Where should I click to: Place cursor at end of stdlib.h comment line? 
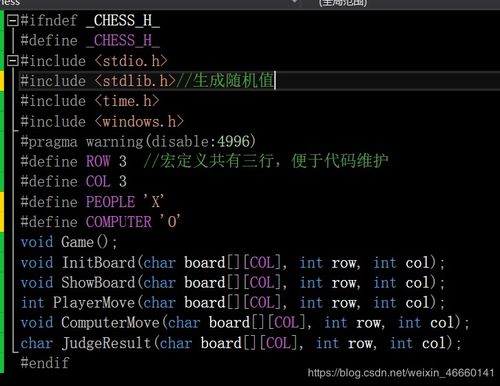[275, 81]
